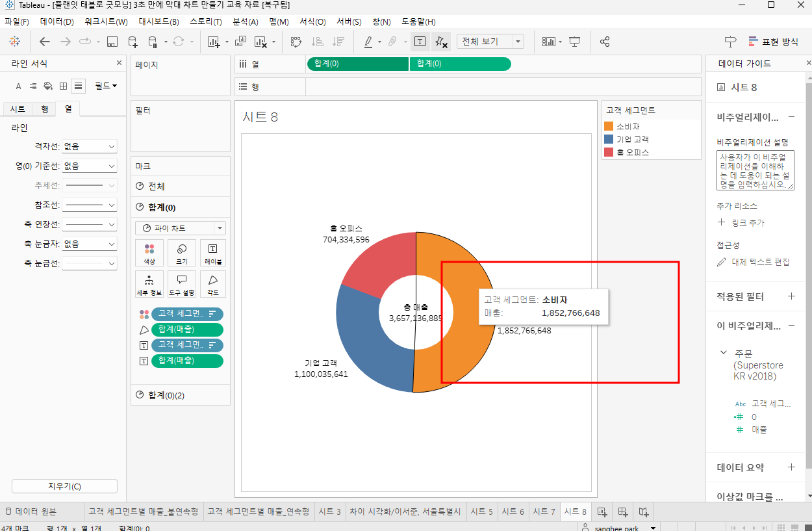The image size is (812, 531).
Task: Open the 축 눈금자 dropdown
Action: click(x=90, y=244)
